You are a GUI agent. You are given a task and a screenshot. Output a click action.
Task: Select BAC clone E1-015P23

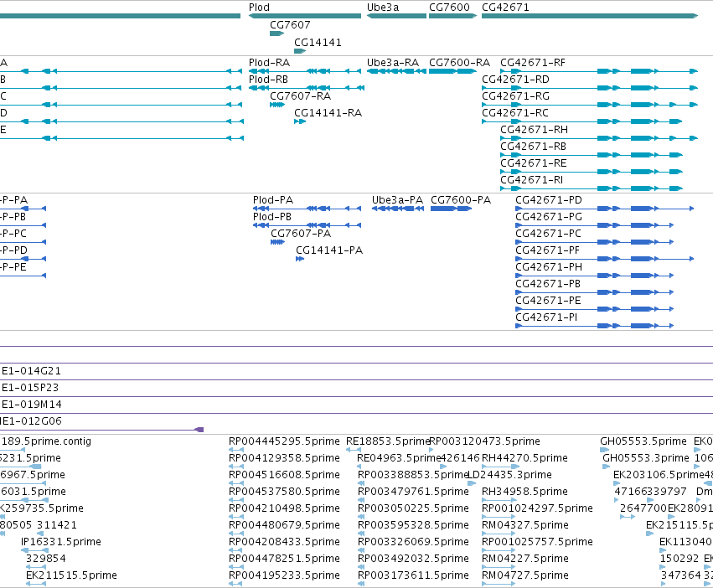tap(30, 388)
